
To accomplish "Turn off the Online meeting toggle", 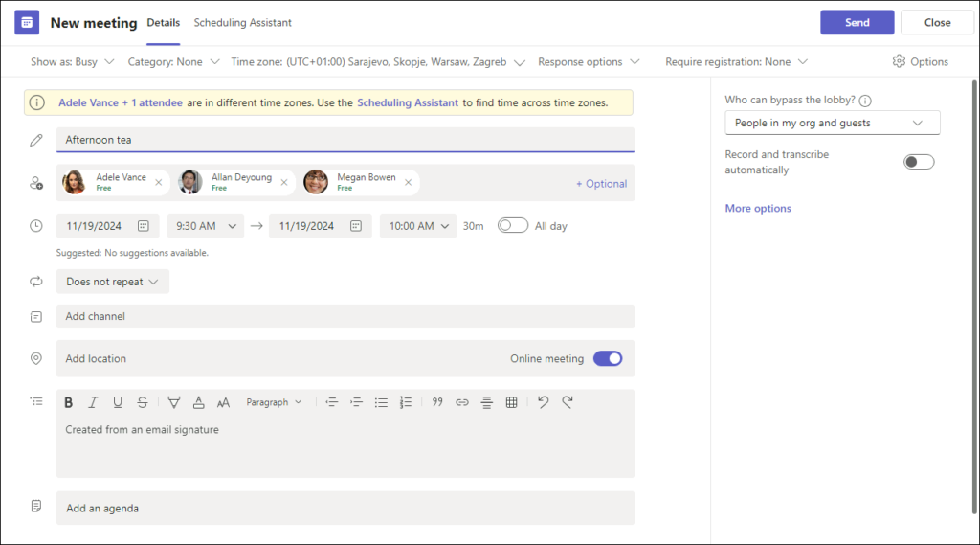I will tap(608, 358).
